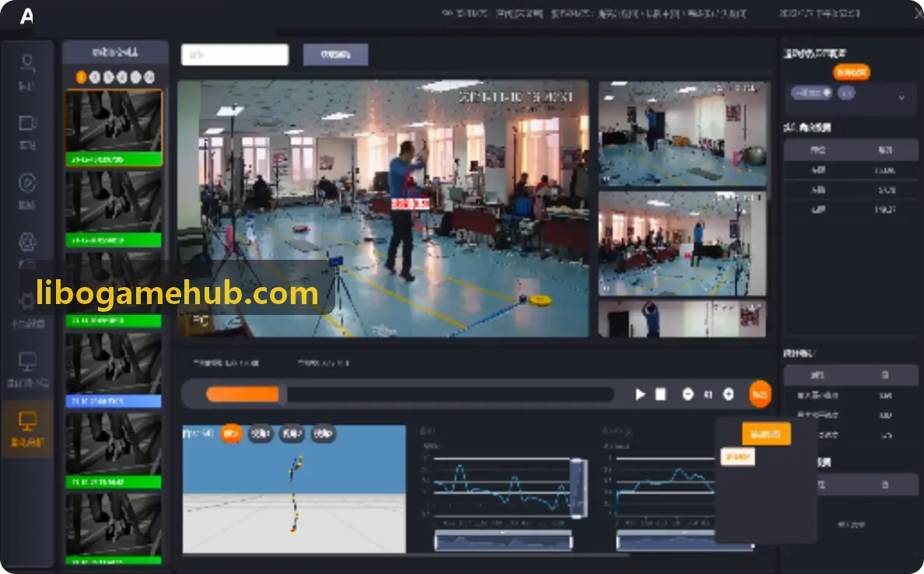This screenshot has height=574, width=924.
Task: Click the 3D skeleton figure view
Action: coord(294,489)
